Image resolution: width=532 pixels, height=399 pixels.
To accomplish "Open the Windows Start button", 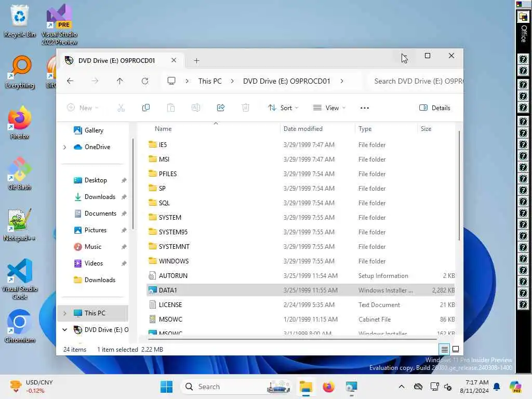I will point(166,387).
